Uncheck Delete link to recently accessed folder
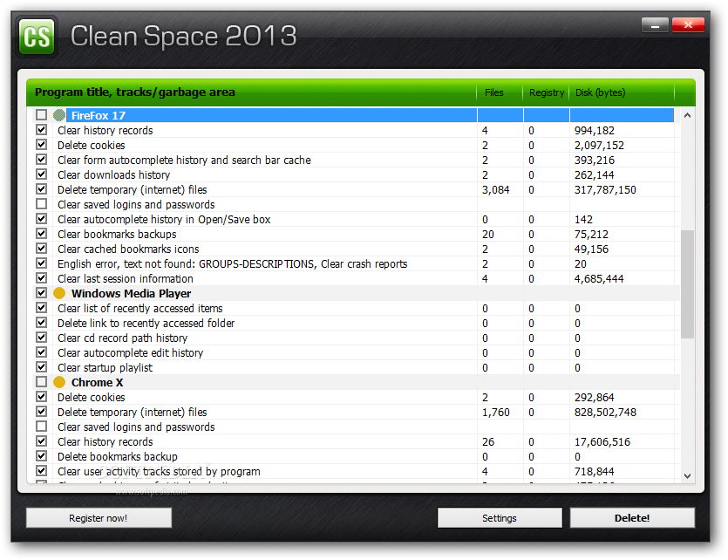Screen dimensions: 728x560 click(41, 323)
